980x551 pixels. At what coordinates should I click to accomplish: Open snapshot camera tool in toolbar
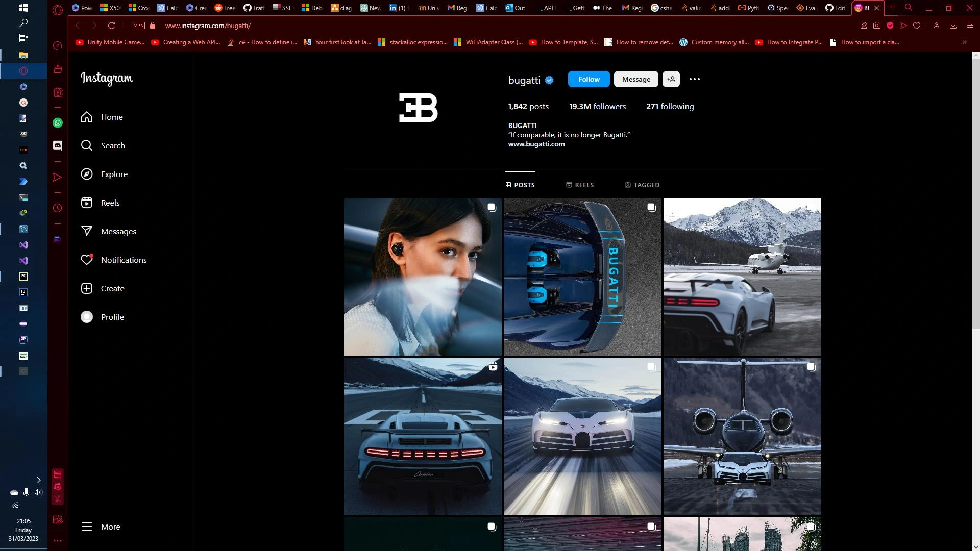click(877, 26)
